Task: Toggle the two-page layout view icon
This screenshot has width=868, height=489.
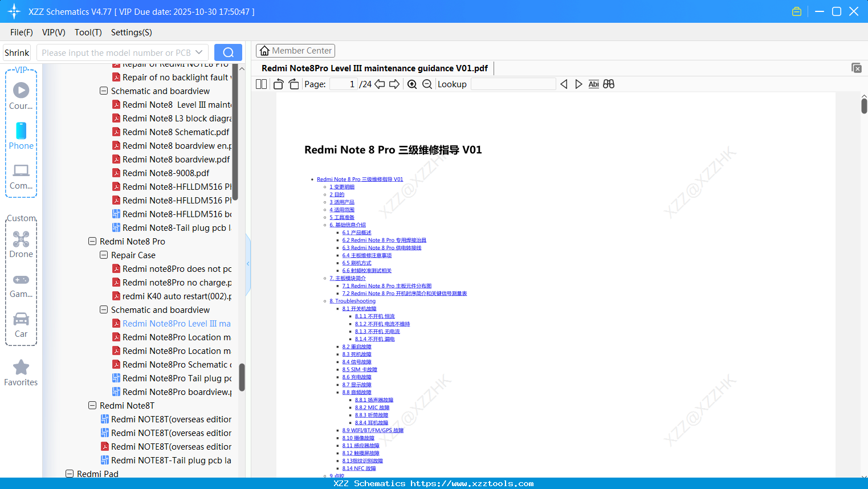Action: tap(261, 84)
